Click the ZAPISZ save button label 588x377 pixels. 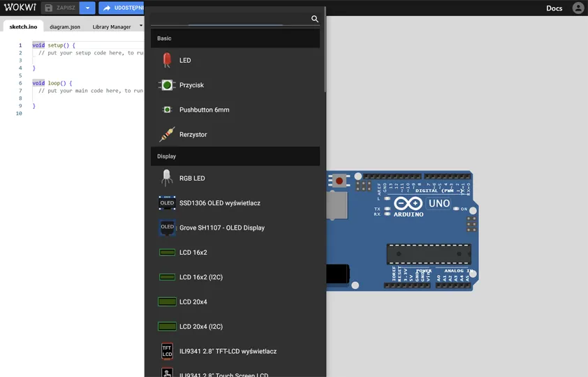[x=66, y=8]
